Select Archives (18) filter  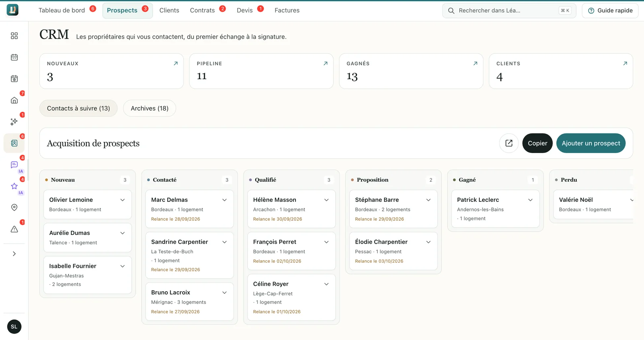(150, 108)
